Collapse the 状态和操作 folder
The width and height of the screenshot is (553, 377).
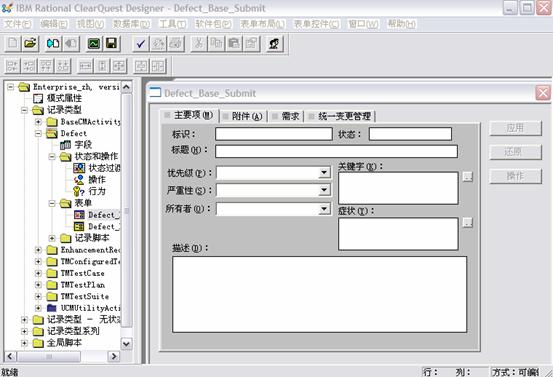click(52, 157)
